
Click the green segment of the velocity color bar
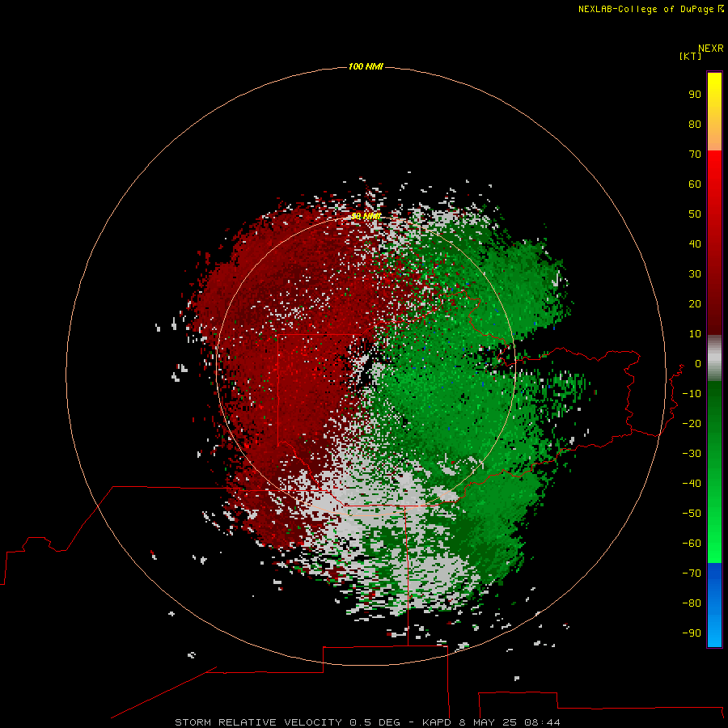point(714,472)
